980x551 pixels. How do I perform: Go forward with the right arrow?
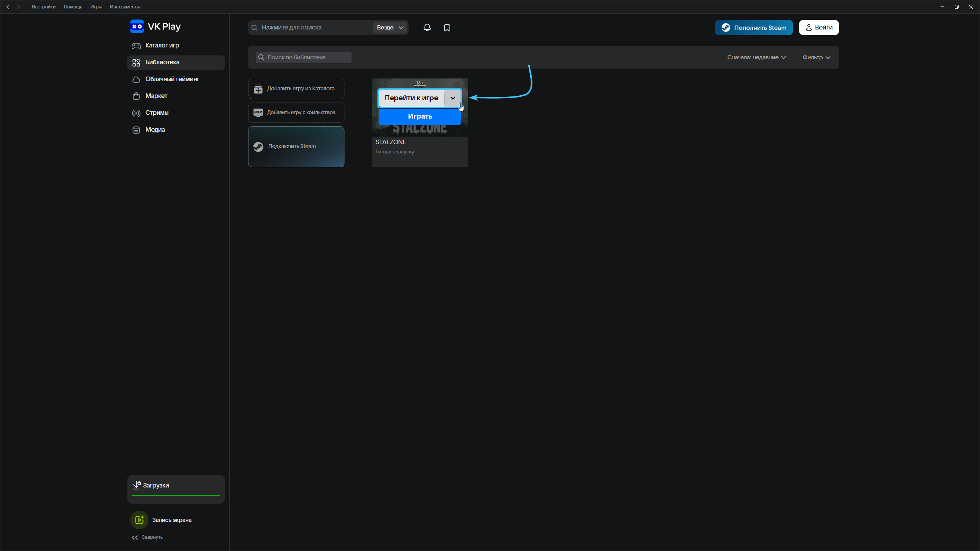click(x=18, y=7)
